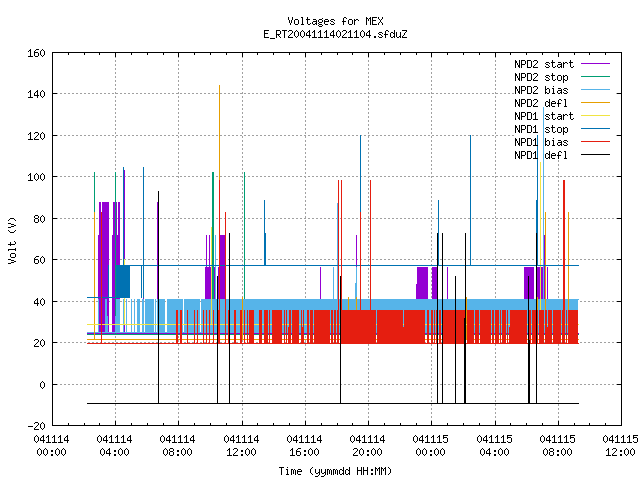Click the x-axis label 041114 00:00
The height and width of the screenshot is (480, 640).
click(51, 446)
